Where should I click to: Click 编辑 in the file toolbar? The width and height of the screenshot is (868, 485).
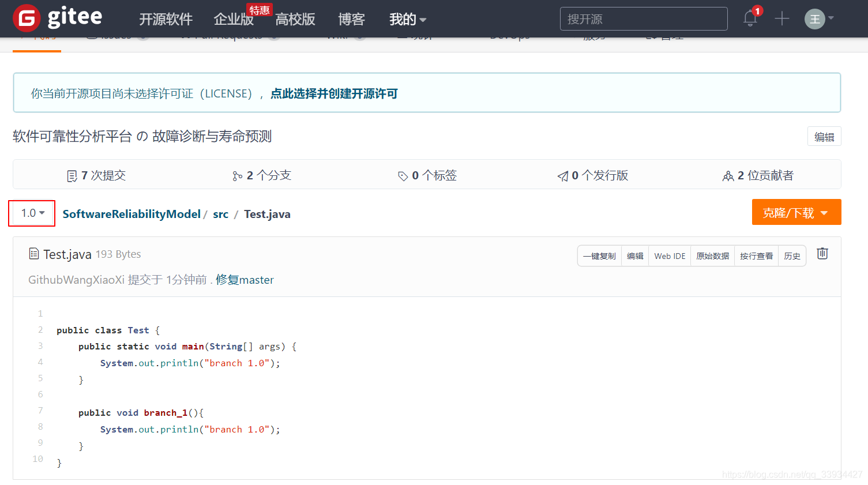coord(635,256)
